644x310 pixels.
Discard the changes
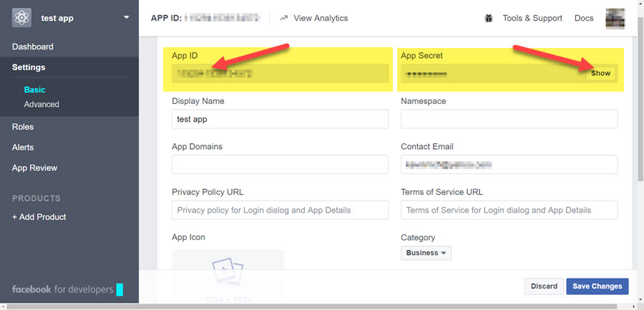544,286
